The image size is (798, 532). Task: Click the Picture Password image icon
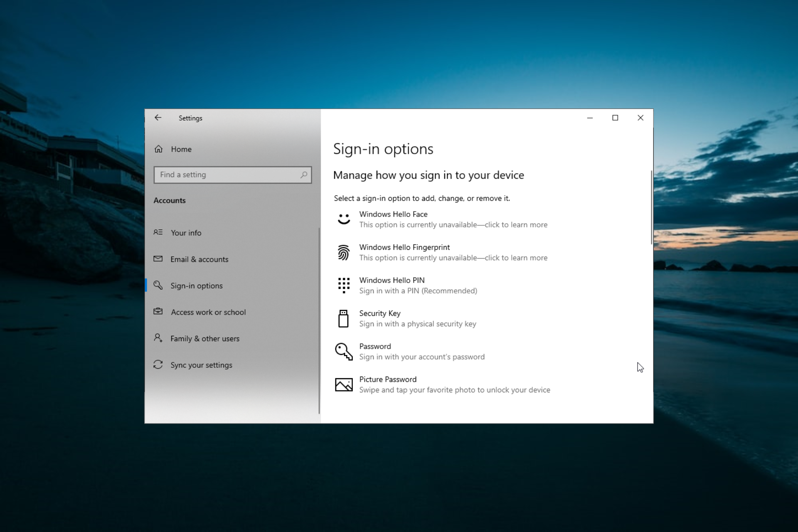click(x=344, y=384)
